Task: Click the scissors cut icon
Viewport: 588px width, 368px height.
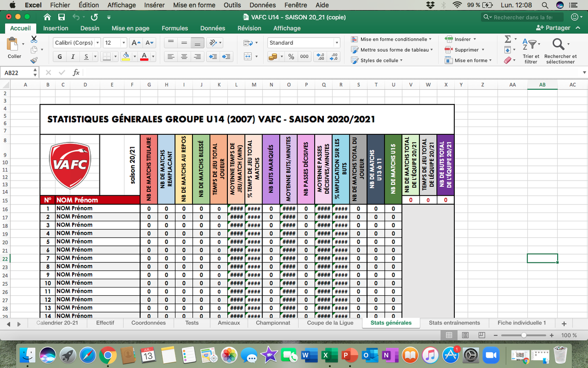Action: coord(34,39)
